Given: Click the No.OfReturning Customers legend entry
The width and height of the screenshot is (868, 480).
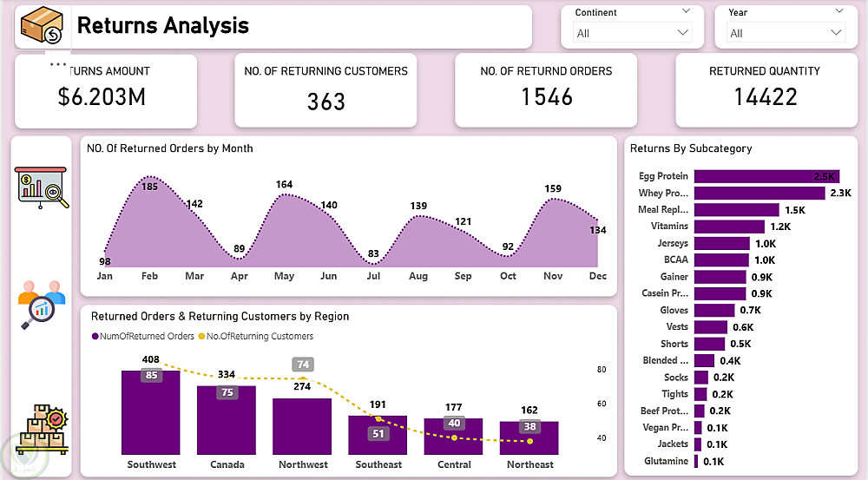Looking at the screenshot, I should (256, 336).
